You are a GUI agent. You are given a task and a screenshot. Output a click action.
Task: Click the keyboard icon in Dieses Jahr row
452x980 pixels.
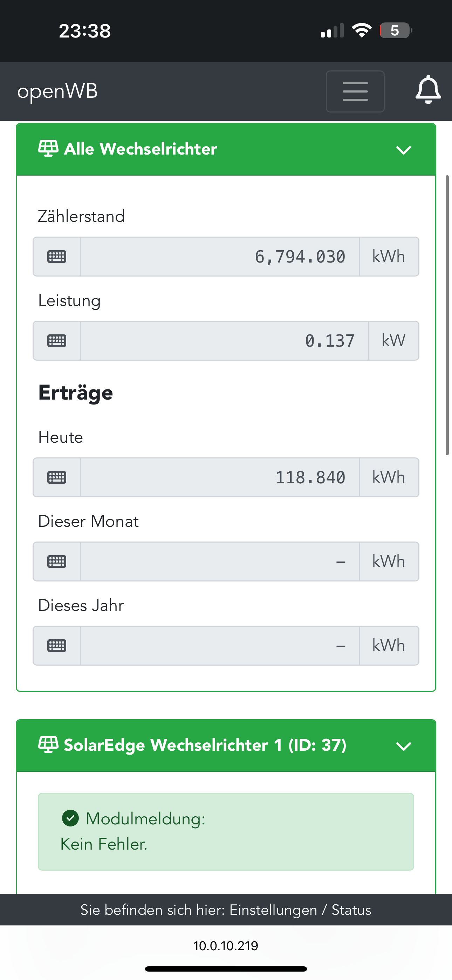[x=57, y=646]
